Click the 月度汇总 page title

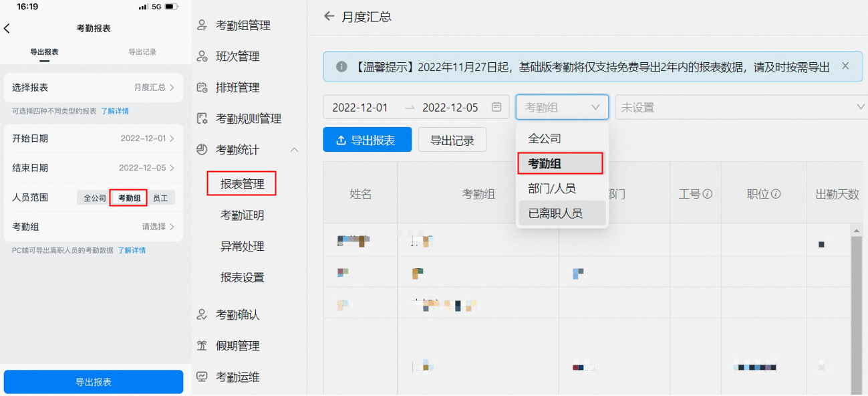click(366, 17)
